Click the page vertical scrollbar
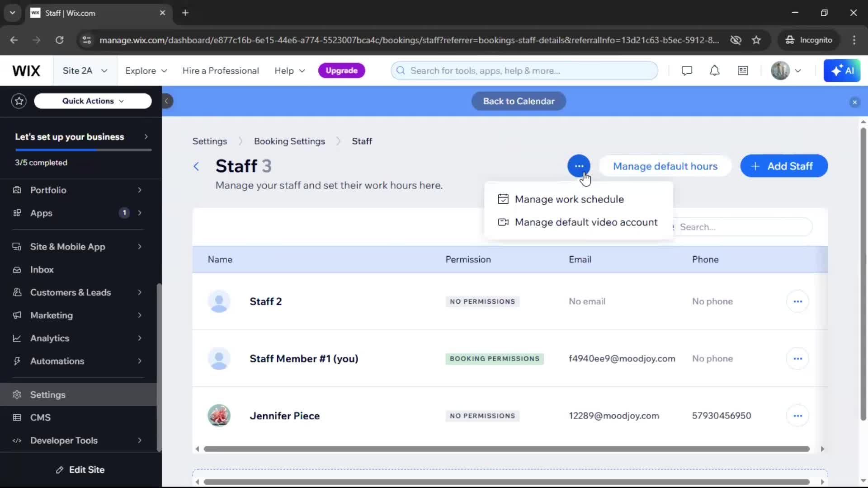 pyautogui.click(x=863, y=274)
